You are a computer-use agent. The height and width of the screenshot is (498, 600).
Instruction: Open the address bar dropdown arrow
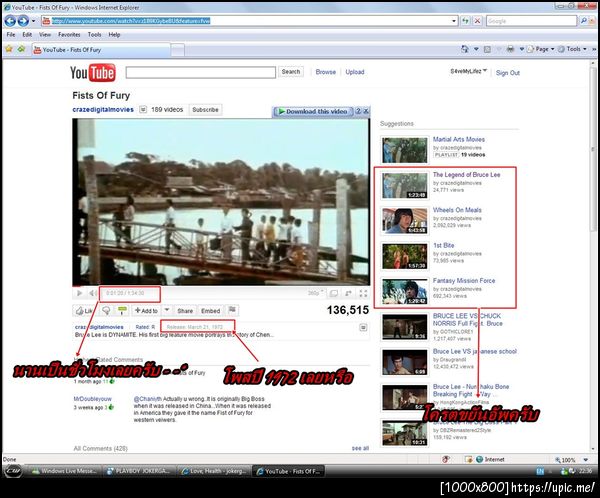coord(454,21)
